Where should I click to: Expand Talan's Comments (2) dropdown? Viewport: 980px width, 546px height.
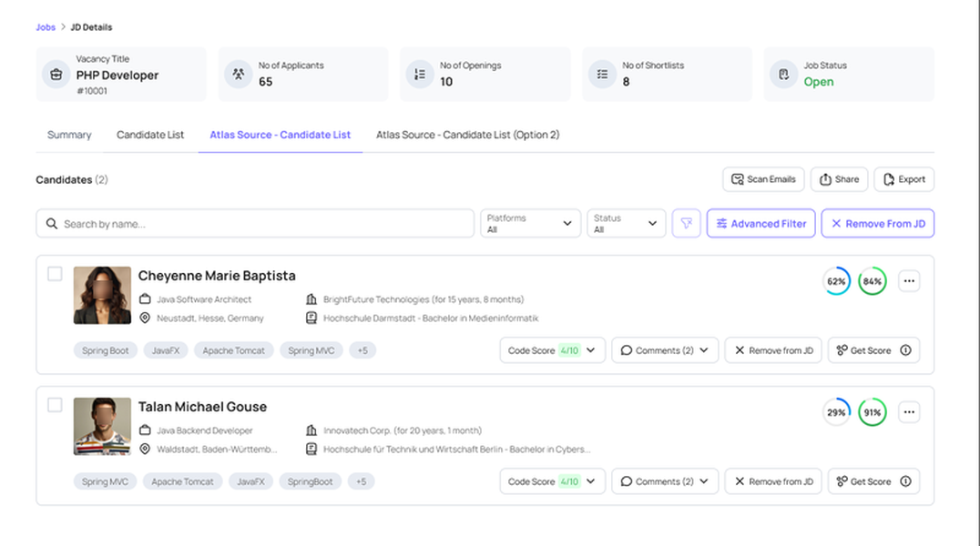665,481
